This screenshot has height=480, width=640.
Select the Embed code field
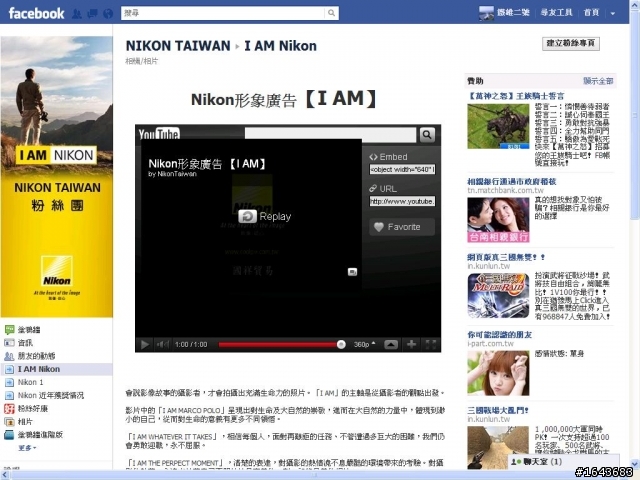[402, 169]
